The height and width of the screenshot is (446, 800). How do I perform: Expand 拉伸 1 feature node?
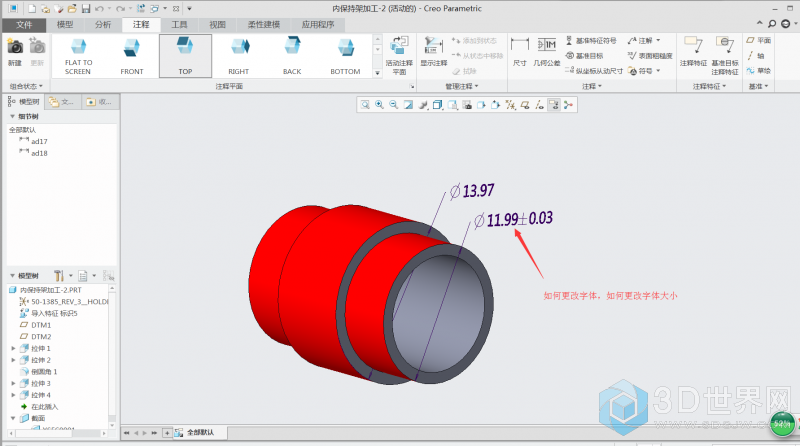point(13,349)
